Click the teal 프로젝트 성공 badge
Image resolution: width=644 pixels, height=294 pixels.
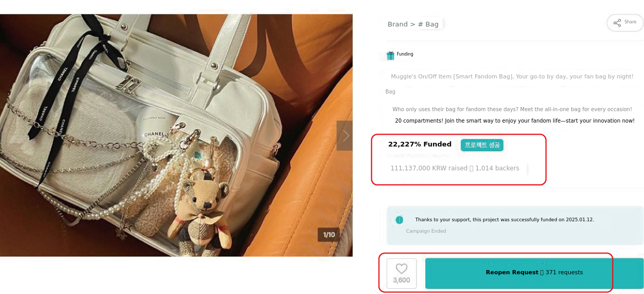coord(482,145)
